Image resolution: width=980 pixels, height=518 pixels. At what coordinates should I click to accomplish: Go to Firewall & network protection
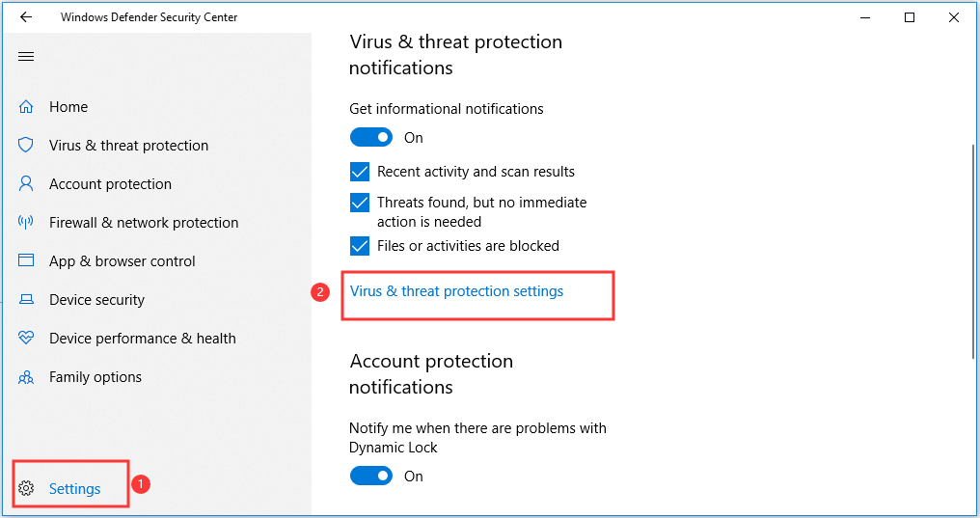pos(144,223)
